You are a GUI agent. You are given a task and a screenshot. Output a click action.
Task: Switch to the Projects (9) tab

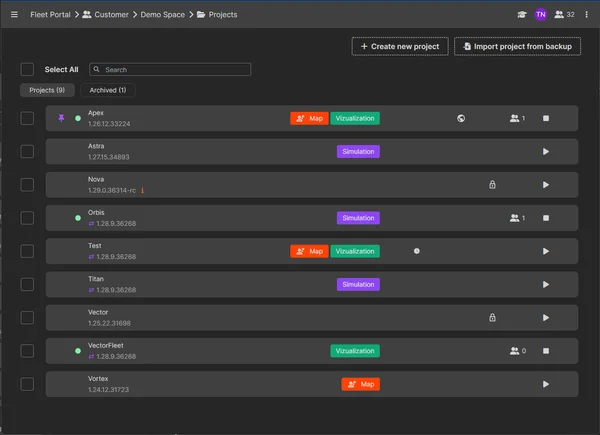coord(47,90)
